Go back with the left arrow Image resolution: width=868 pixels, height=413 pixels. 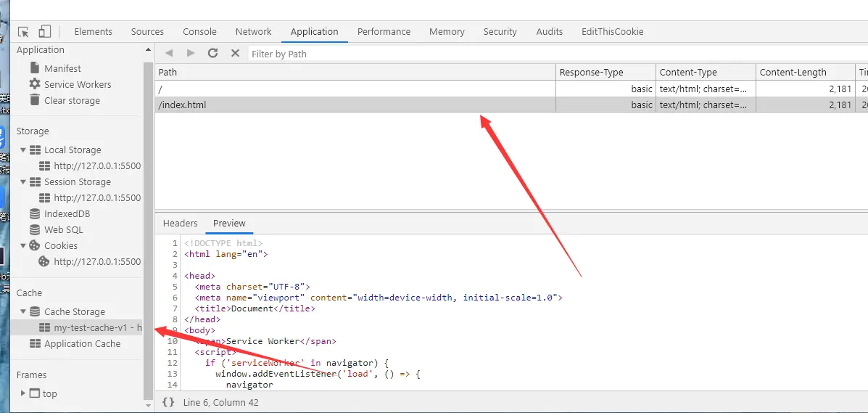click(x=170, y=53)
